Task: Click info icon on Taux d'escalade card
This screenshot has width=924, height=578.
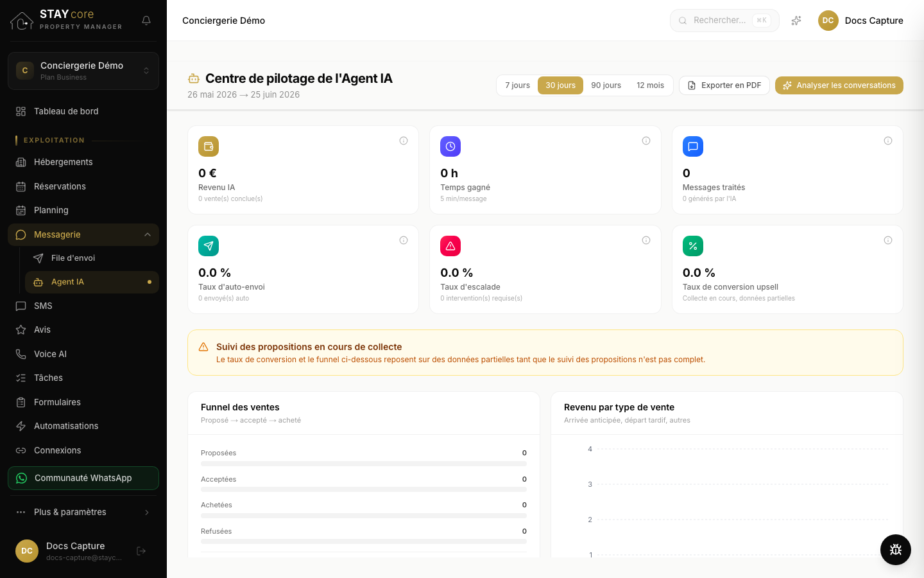Action: click(646, 240)
